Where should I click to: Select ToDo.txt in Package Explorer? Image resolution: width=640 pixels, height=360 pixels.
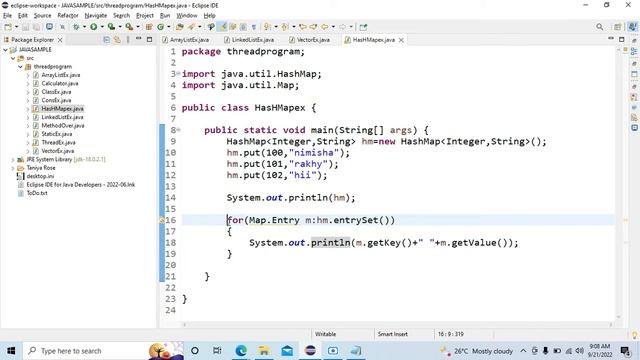37,193
